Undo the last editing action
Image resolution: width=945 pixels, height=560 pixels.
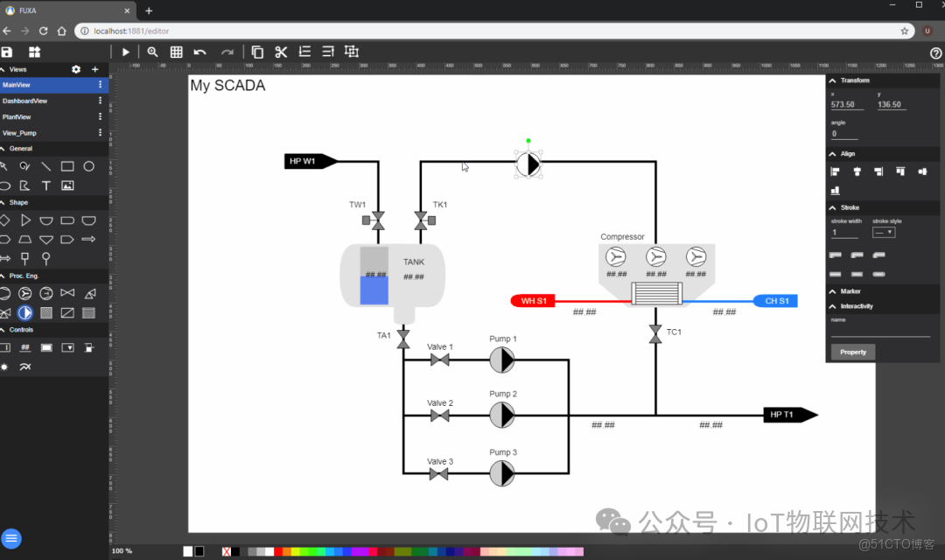(199, 52)
